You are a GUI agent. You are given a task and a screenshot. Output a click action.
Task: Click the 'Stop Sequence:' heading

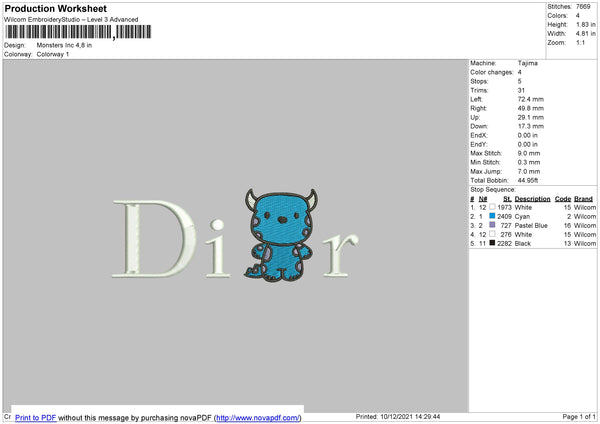(x=493, y=189)
